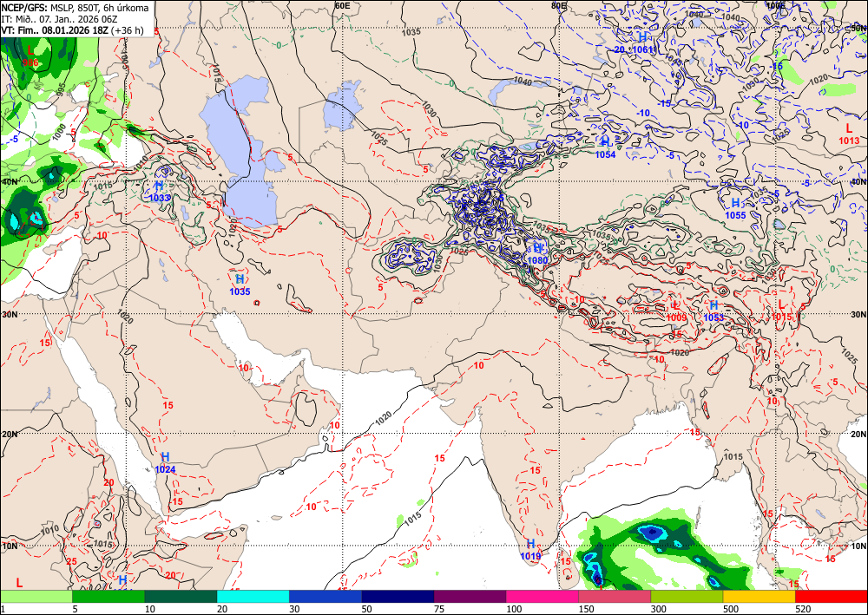The height and width of the screenshot is (615, 868).
Task: Click the 50N latitude label
Action: tap(858, 27)
